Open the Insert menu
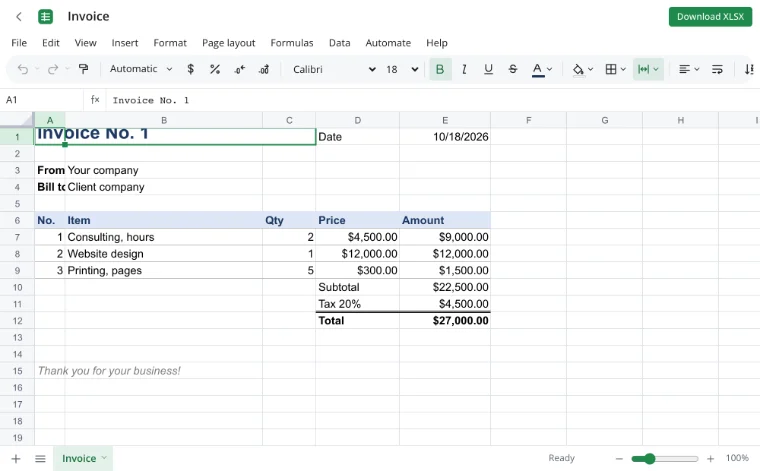 pos(125,43)
